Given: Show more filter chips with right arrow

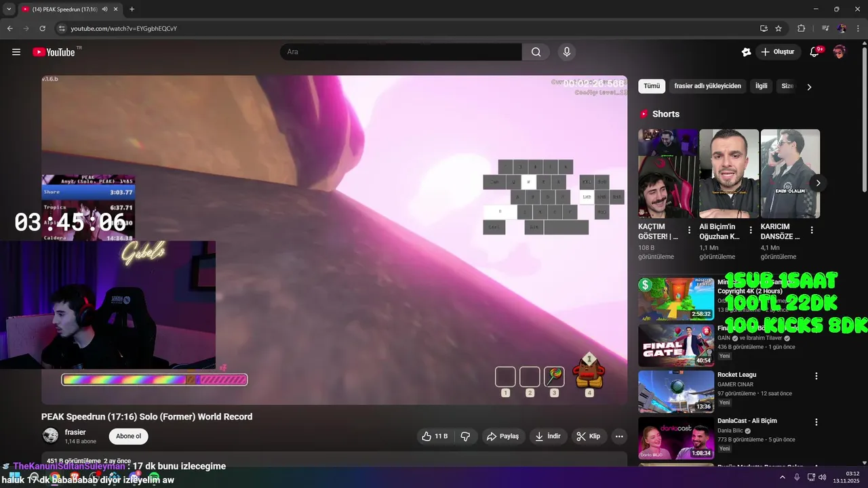Looking at the screenshot, I should point(809,87).
